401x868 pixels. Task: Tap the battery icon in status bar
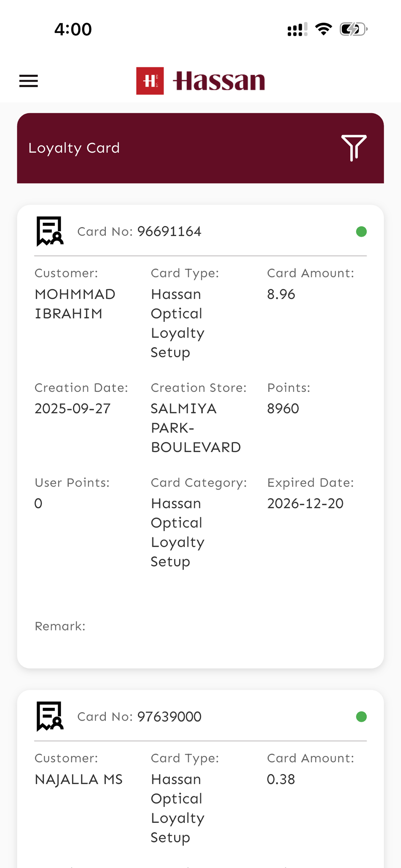(x=354, y=29)
